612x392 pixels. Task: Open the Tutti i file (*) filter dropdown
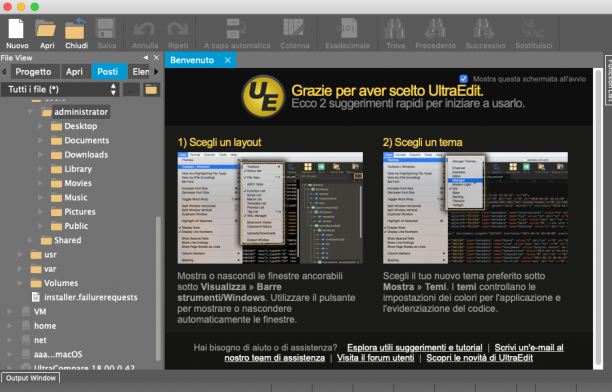60,89
